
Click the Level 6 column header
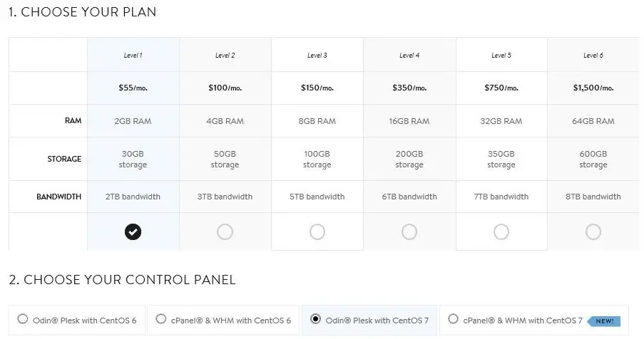click(x=593, y=55)
